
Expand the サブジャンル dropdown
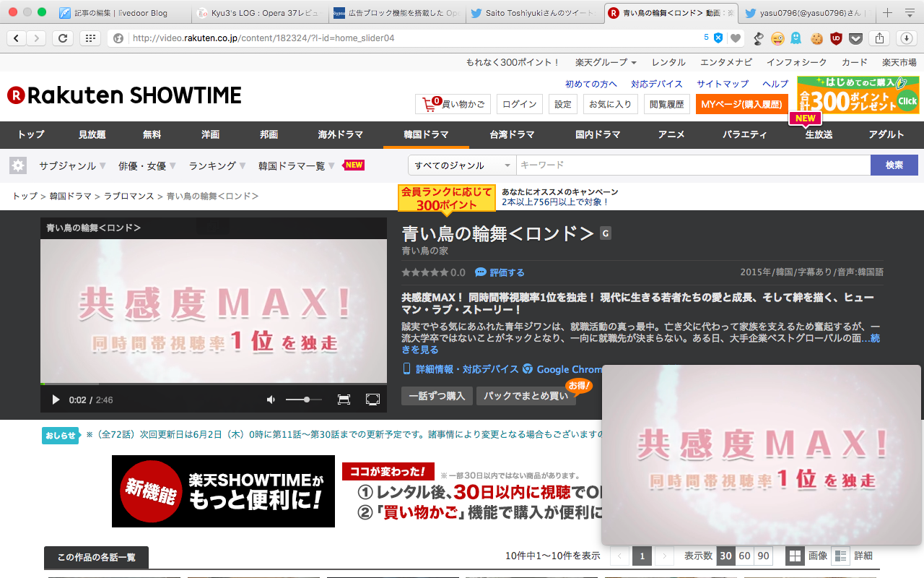click(x=73, y=165)
